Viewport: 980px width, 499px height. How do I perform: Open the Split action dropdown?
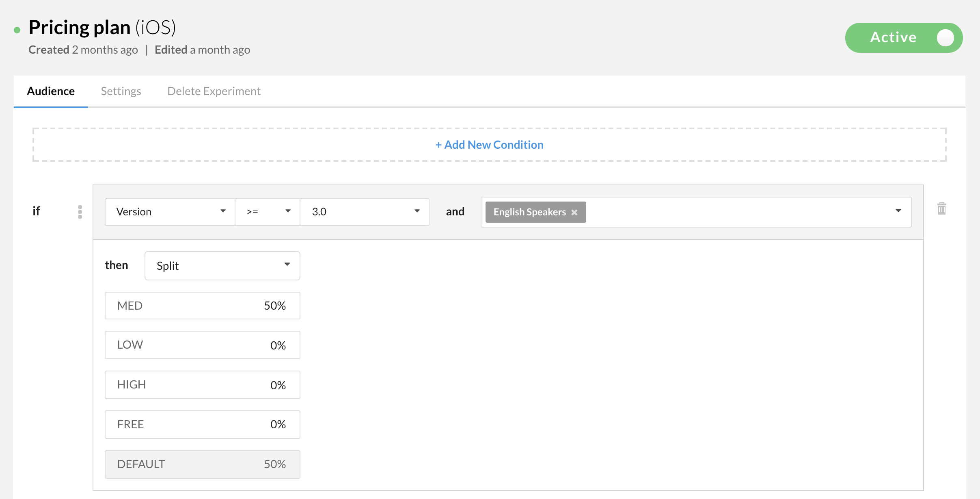[222, 265]
